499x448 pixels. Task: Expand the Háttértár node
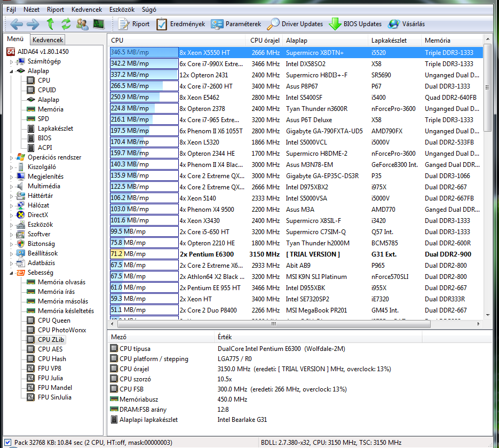(11, 196)
